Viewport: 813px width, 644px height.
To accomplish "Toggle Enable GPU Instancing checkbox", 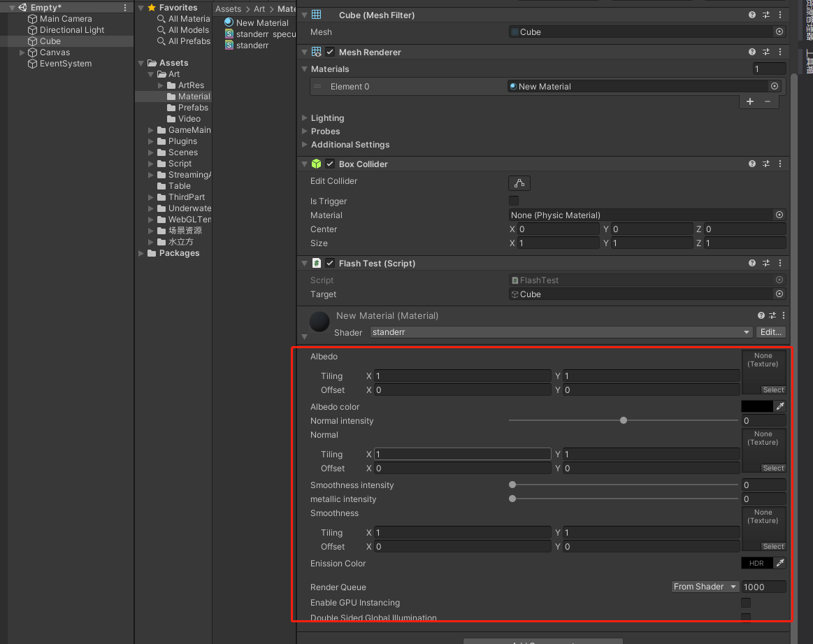I will pyautogui.click(x=746, y=603).
